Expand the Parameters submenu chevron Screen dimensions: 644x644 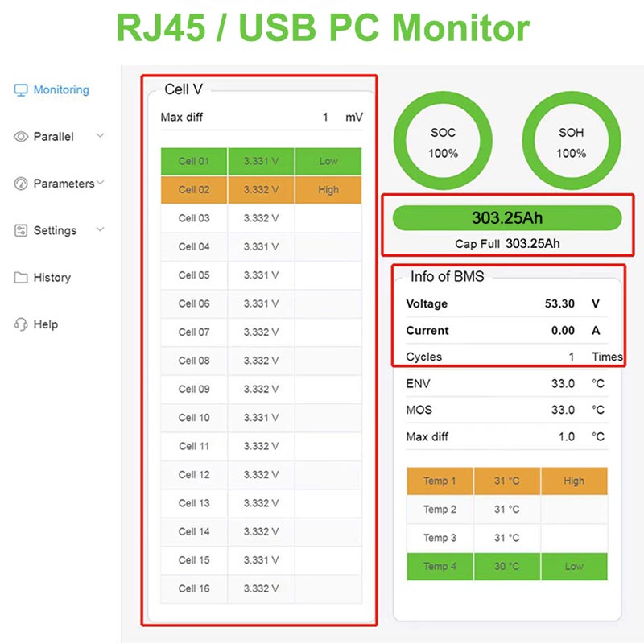(x=100, y=182)
